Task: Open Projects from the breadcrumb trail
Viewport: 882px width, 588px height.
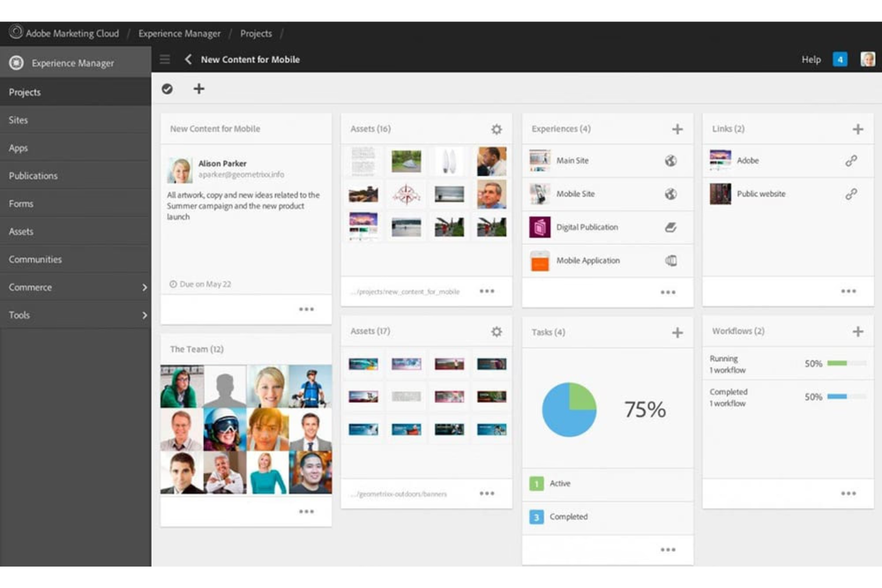Action: pos(256,33)
